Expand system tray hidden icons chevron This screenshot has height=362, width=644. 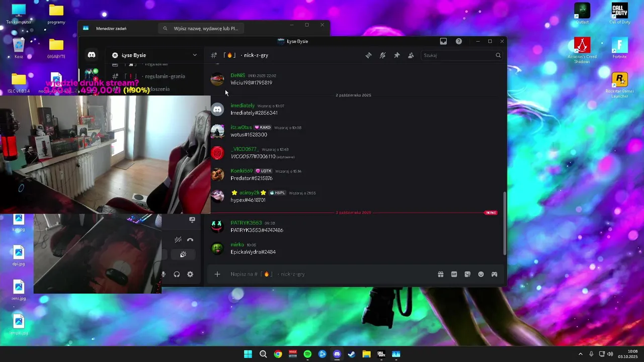(x=580, y=354)
